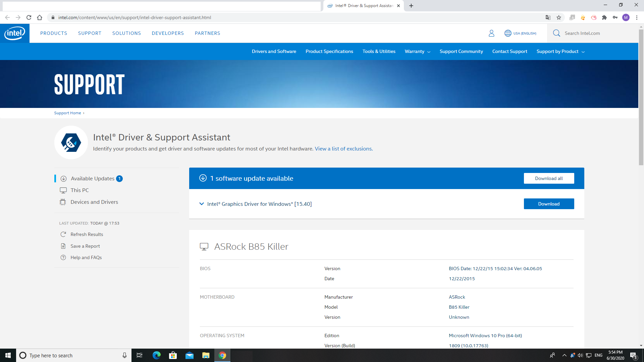Viewport: 644px width, 362px height.
Task: Open Product Specifications link
Action: [329, 51]
